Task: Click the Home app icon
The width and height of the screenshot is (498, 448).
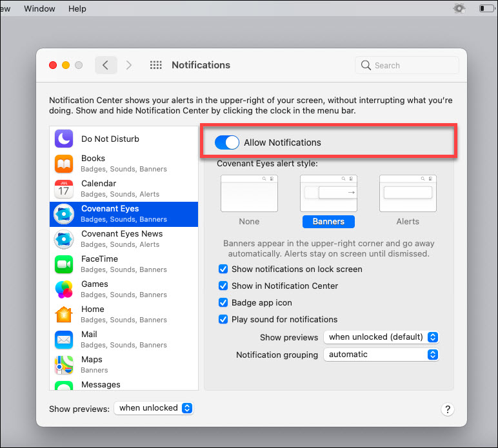Action: (x=64, y=315)
